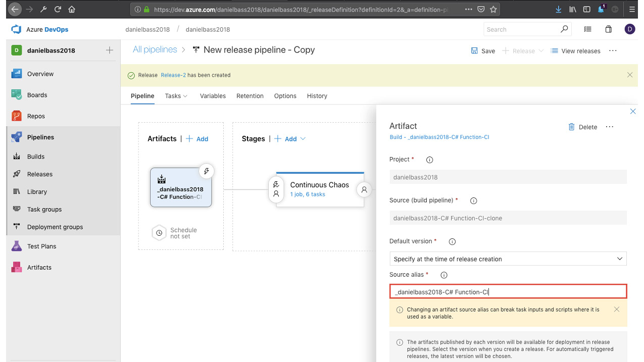Click the New release pipeline - Copy title
Screen dimensions: 644x362
(259, 49)
